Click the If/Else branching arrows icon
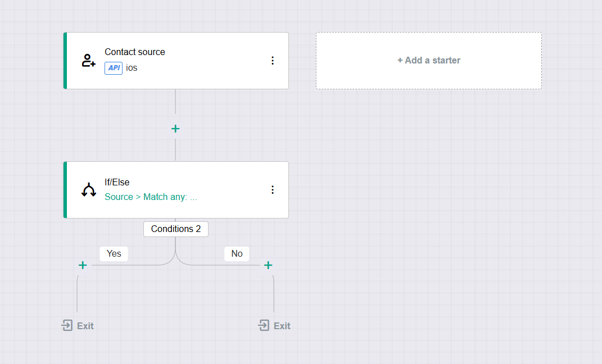 [x=88, y=190]
